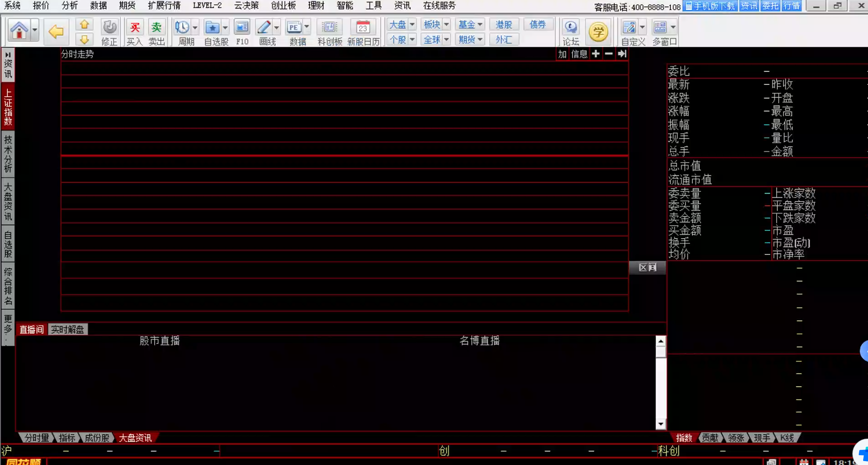Toggle the 区间 button beside chart

pos(647,267)
